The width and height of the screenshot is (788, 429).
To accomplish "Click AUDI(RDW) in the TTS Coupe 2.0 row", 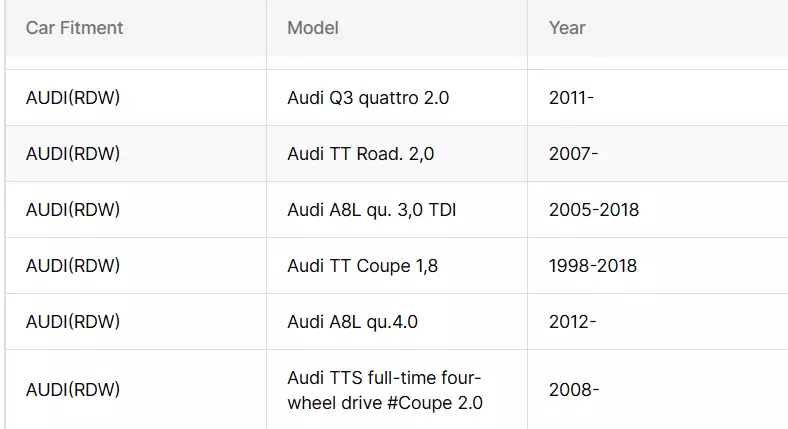I will click(73, 390).
